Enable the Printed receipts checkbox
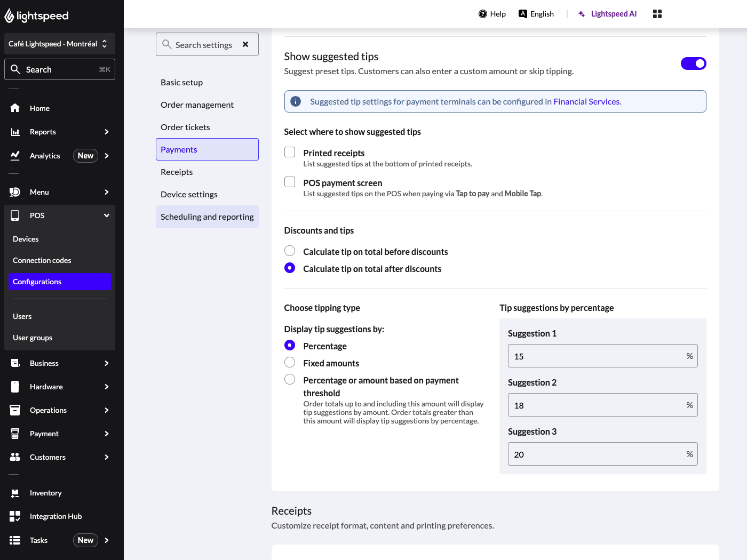This screenshot has width=747, height=560. pos(290,152)
